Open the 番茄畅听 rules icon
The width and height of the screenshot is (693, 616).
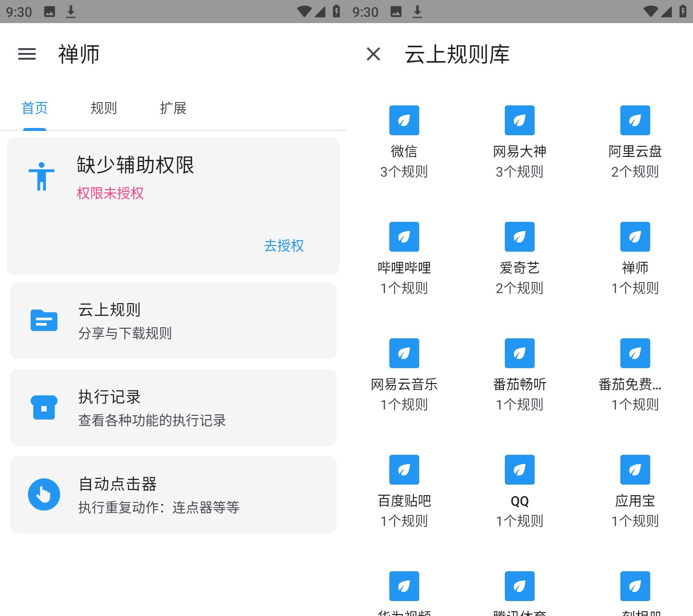(520, 353)
